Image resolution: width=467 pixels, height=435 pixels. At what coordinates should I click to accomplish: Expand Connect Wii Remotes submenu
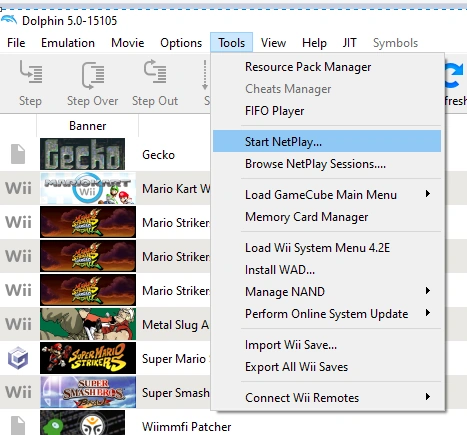327,397
